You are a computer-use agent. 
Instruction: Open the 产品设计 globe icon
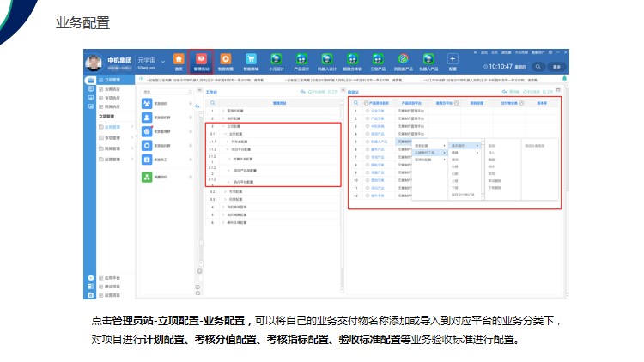coord(301,59)
